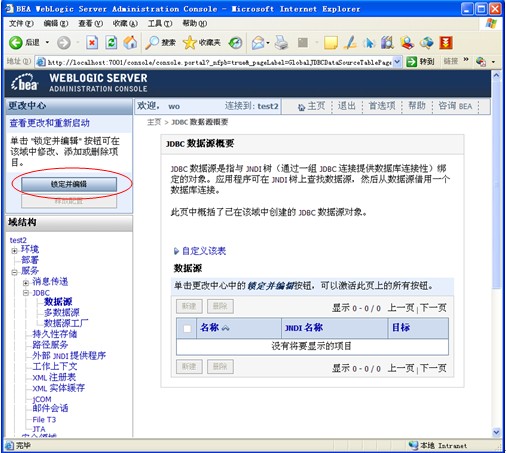Open the 部署 tree item
The height and width of the screenshot is (453, 506).
click(30, 260)
